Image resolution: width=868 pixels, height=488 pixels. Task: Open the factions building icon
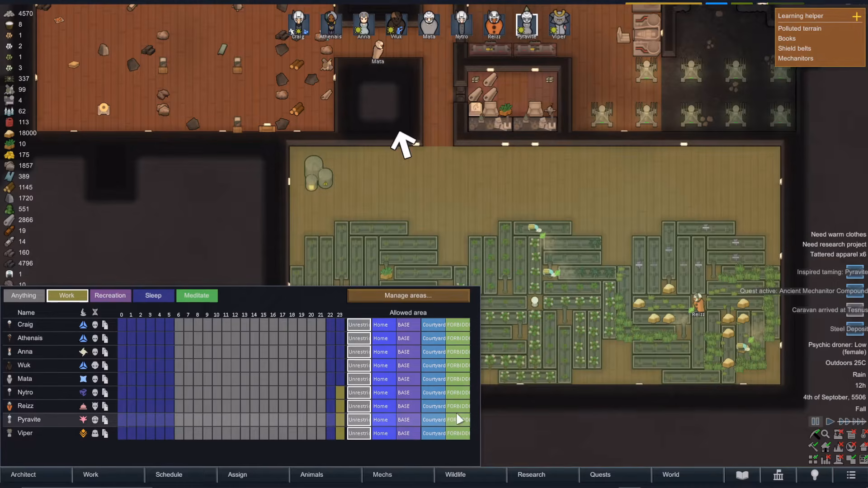(778, 475)
